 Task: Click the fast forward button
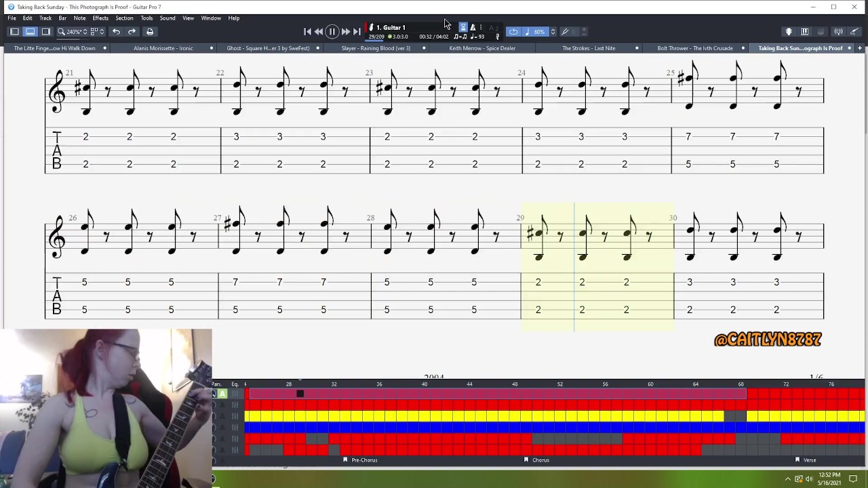pyautogui.click(x=345, y=32)
